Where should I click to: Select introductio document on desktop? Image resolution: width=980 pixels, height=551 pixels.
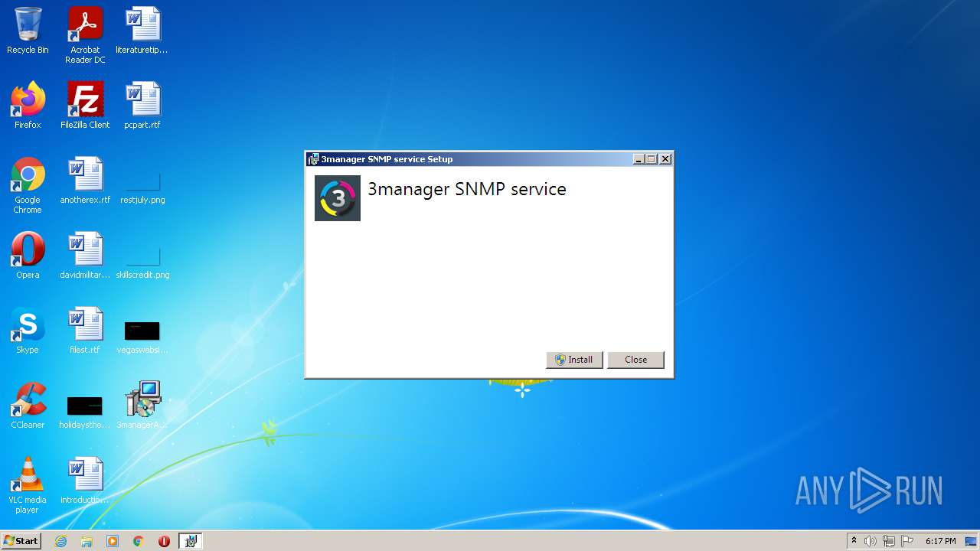tap(85, 481)
